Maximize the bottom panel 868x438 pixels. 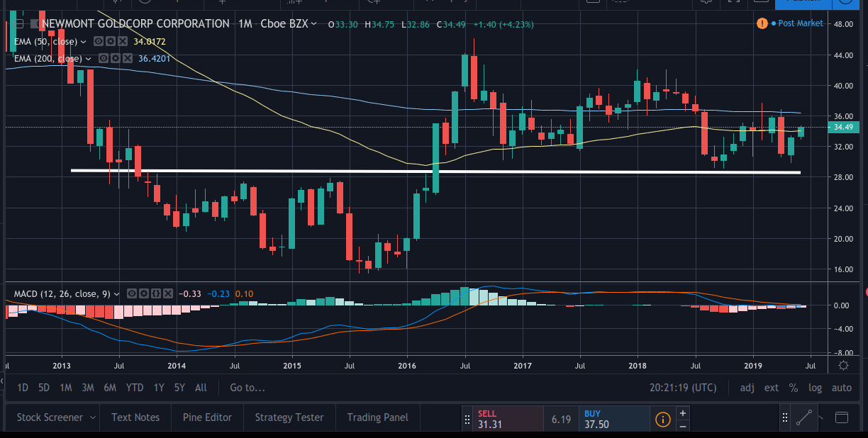842,417
